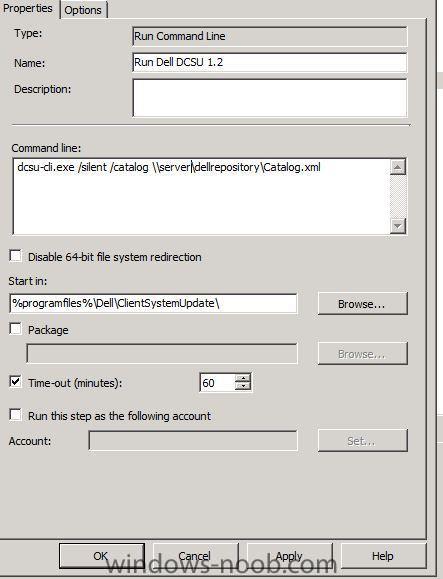This screenshot has width=443, height=579.
Task: Decrease time-out value with down arrow
Action: click(243, 387)
